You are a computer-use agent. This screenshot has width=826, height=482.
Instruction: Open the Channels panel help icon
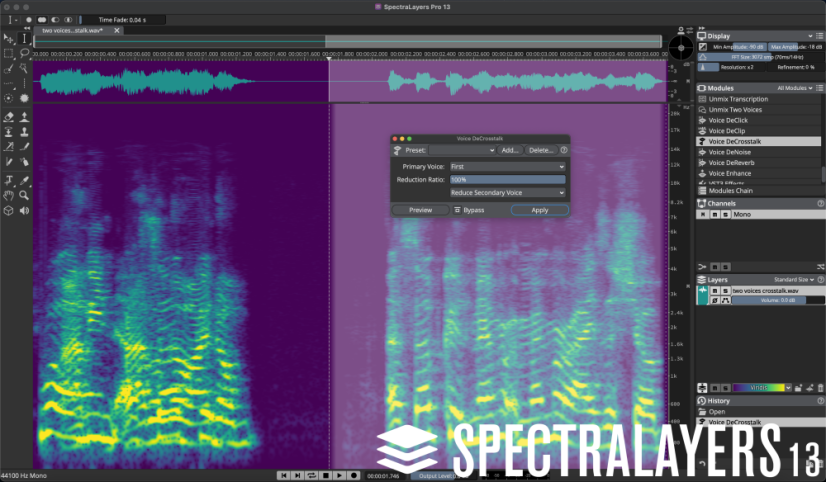tap(820, 203)
